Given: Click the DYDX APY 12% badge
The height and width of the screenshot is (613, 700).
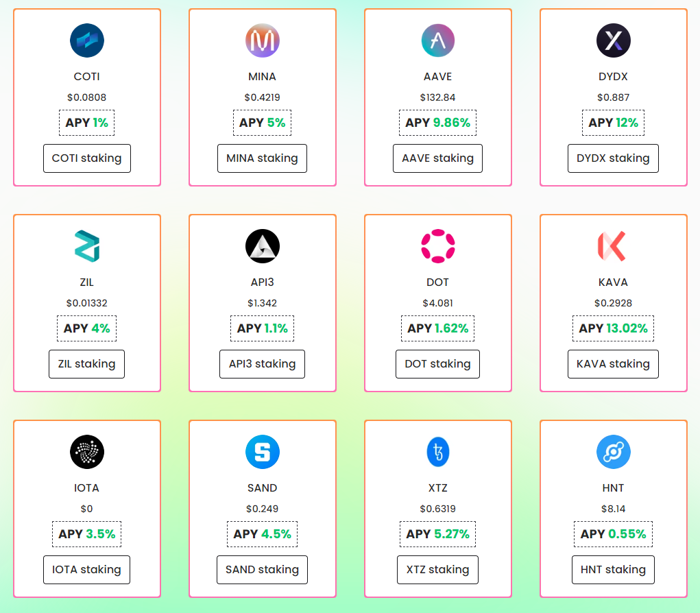Looking at the screenshot, I should pos(613,123).
